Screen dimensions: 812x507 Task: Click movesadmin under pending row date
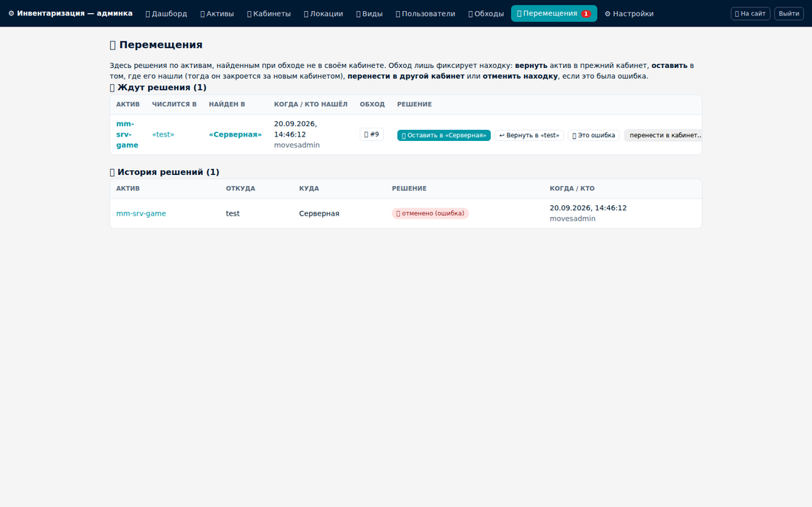click(297, 145)
